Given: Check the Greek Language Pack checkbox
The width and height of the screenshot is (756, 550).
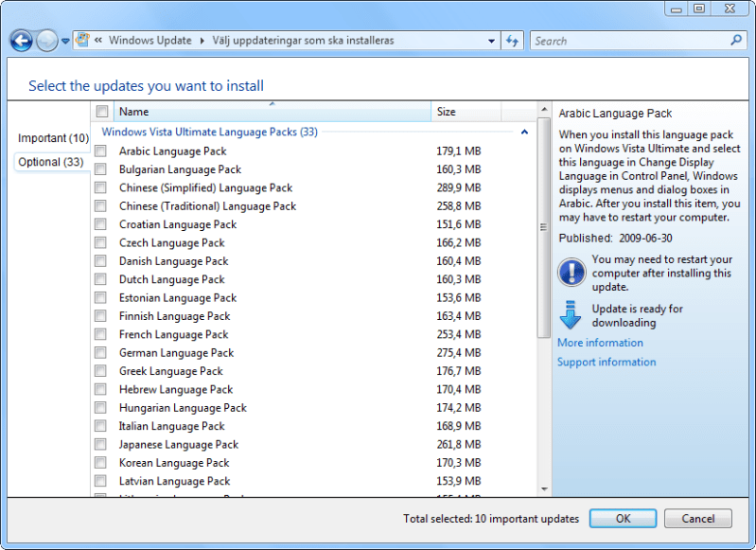Looking at the screenshot, I should coord(100,371).
